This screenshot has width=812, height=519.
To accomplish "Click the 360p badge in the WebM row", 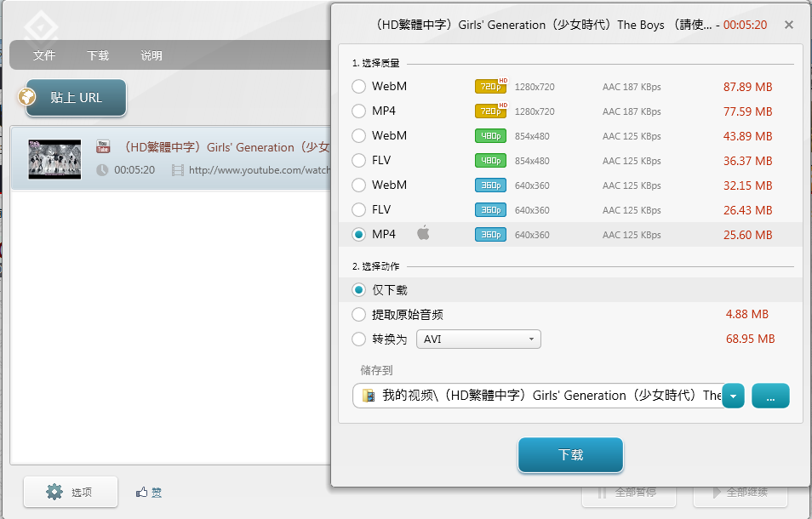I will (490, 185).
